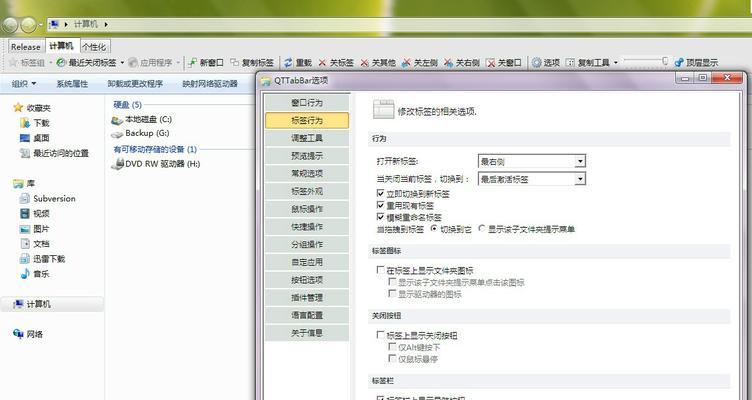Expand the 收藏夹 favorites section
This screenshot has width=752, height=400.
point(32,107)
